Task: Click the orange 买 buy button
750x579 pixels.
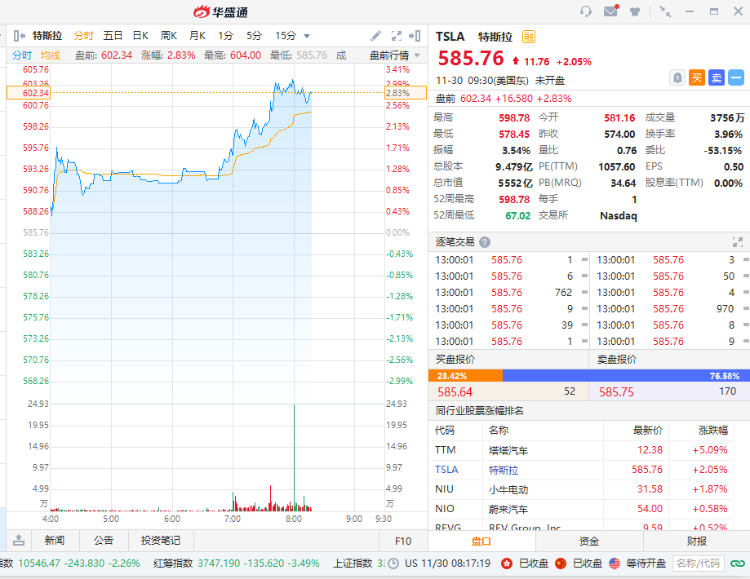Action: 697,78
